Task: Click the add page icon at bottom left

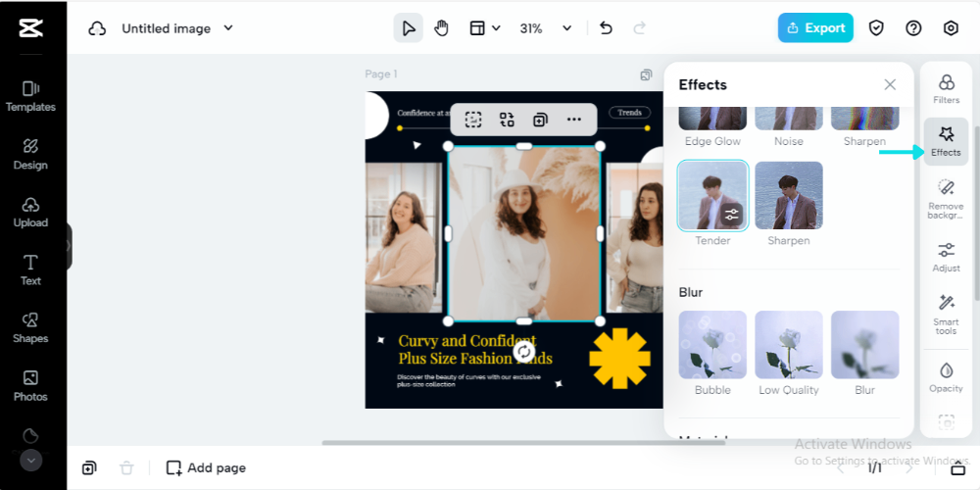Action: tap(89, 467)
